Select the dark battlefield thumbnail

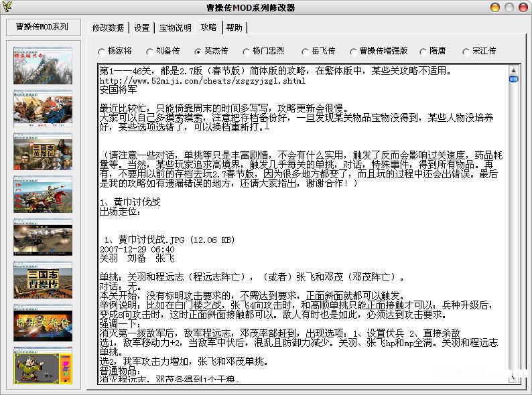click(x=43, y=237)
